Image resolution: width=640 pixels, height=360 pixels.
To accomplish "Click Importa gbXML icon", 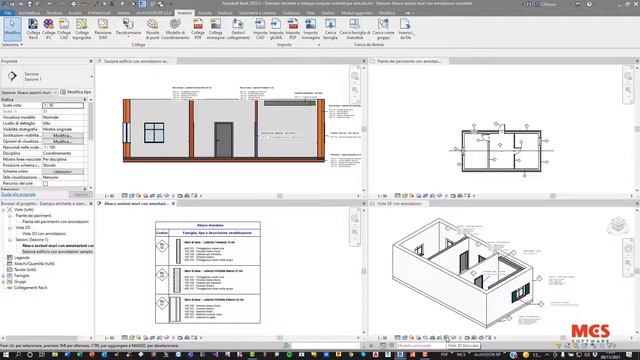I will [276, 29].
